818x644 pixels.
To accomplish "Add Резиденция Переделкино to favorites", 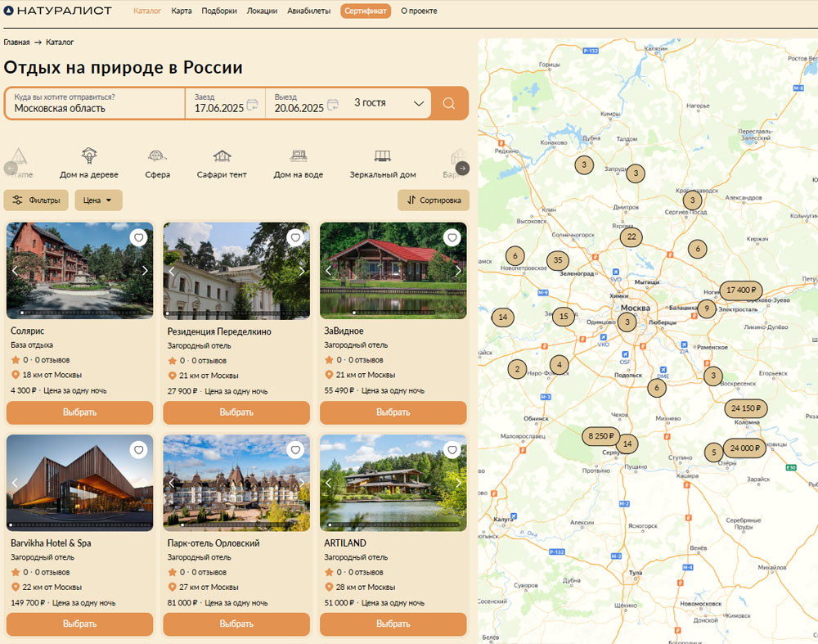I will click(295, 237).
